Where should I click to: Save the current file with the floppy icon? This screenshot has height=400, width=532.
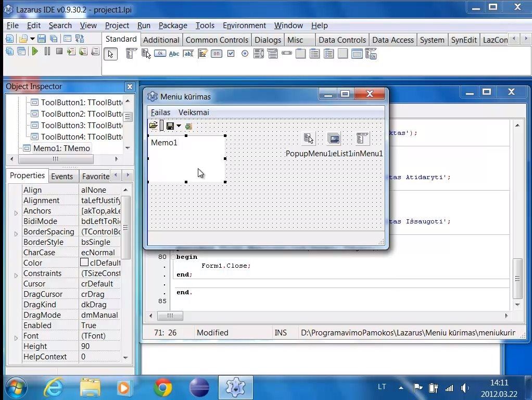tap(42, 39)
